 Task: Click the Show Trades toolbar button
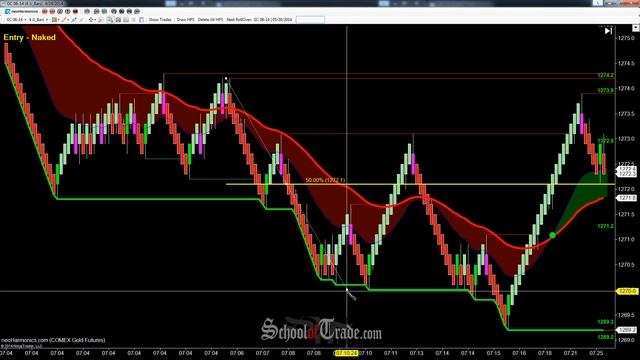[x=160, y=20]
